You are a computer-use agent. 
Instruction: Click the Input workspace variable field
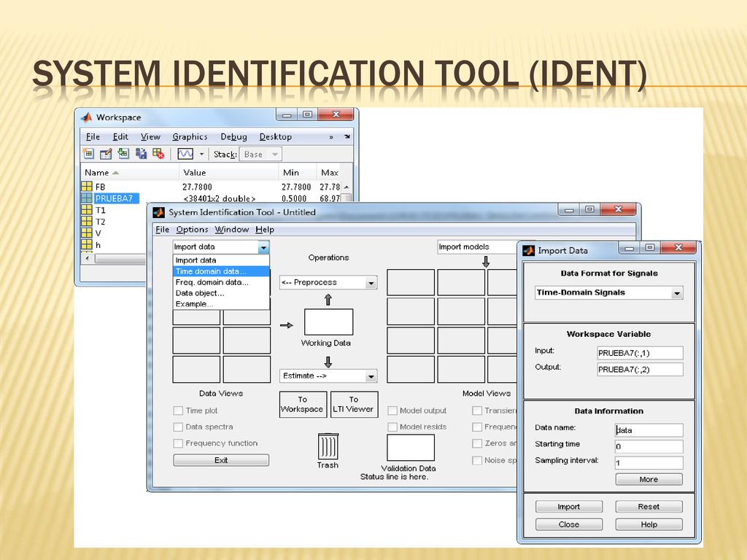coord(640,353)
